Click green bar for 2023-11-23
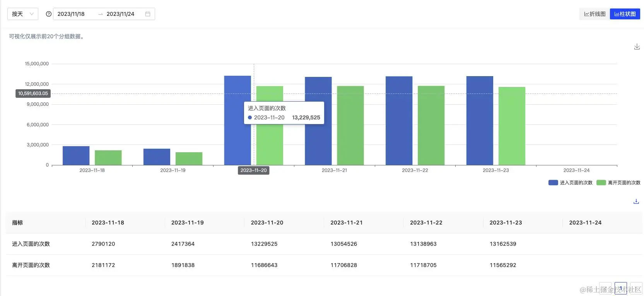644x296 pixels. point(512,126)
